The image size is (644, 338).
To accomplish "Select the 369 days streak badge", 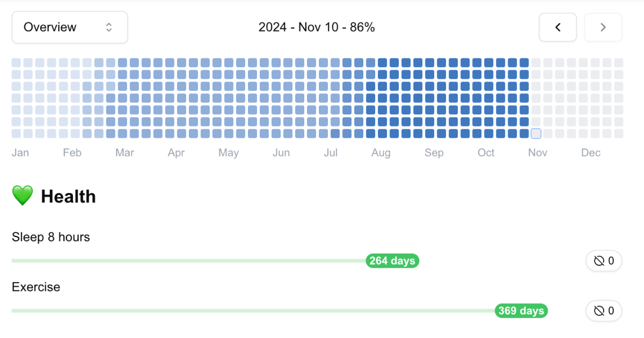I will (x=521, y=311).
